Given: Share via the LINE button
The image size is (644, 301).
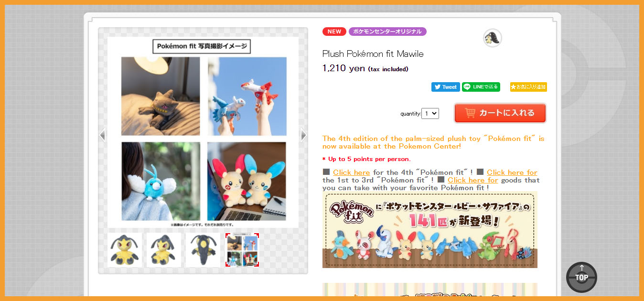Looking at the screenshot, I should (x=481, y=87).
